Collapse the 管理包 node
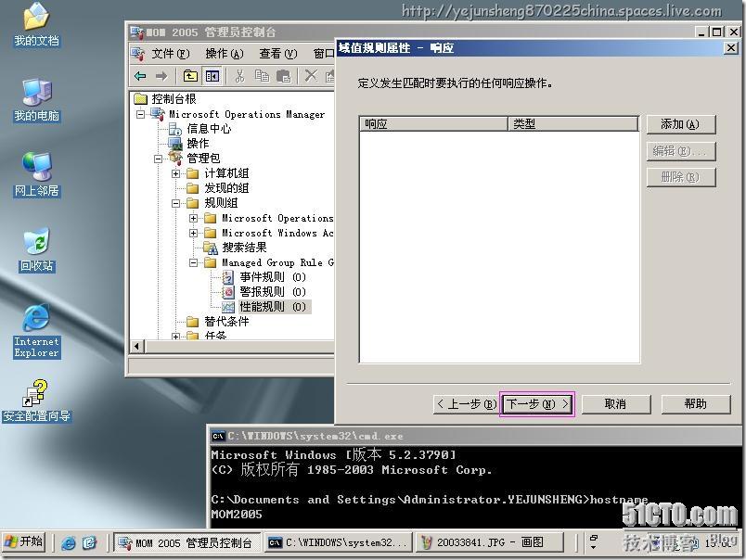The width and height of the screenshot is (746, 560). 158,159
